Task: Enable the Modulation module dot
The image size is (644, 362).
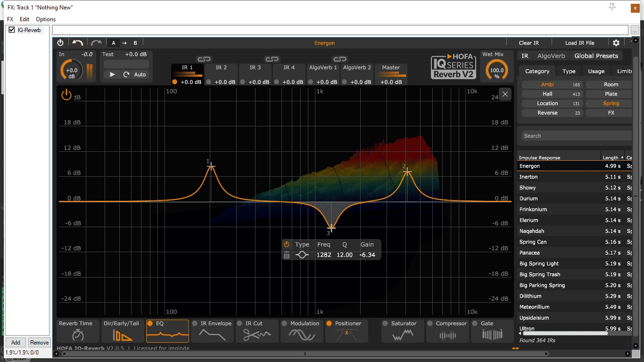Action: tap(284, 323)
